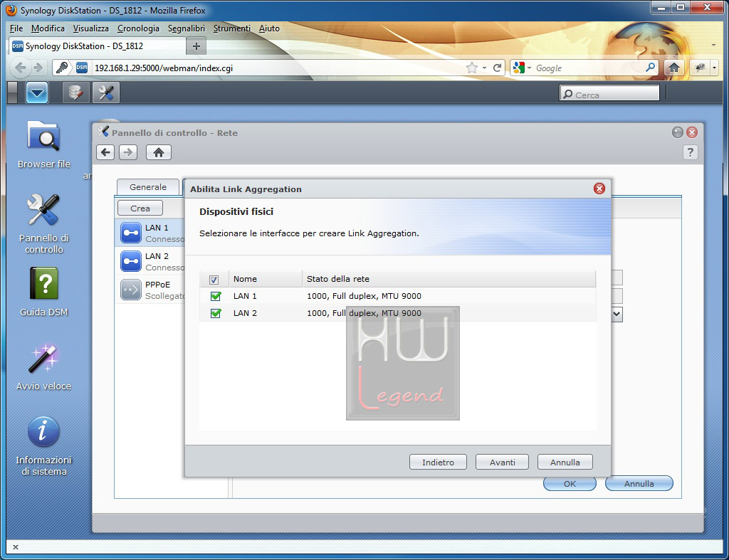Select the PPPoE interface icon

click(x=131, y=290)
